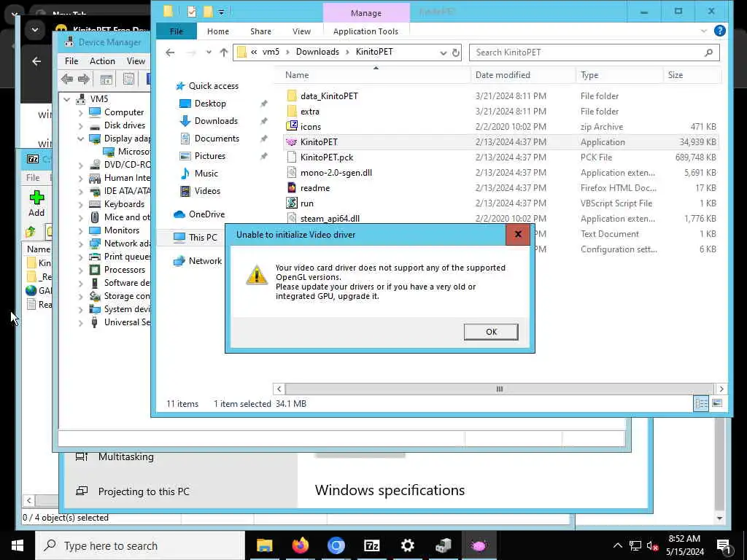
Task: Go up one folder level in Explorer
Action: (223, 52)
